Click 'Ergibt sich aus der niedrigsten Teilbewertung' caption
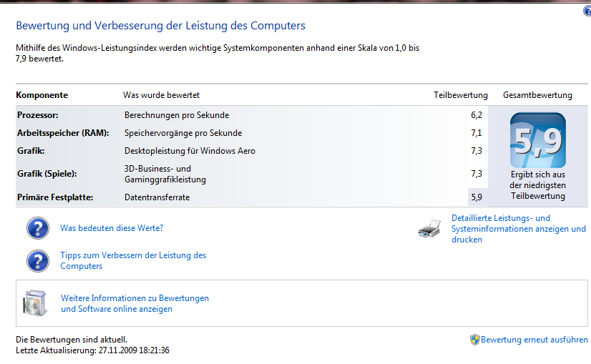Screen dimensions: 591x364 click(538, 185)
